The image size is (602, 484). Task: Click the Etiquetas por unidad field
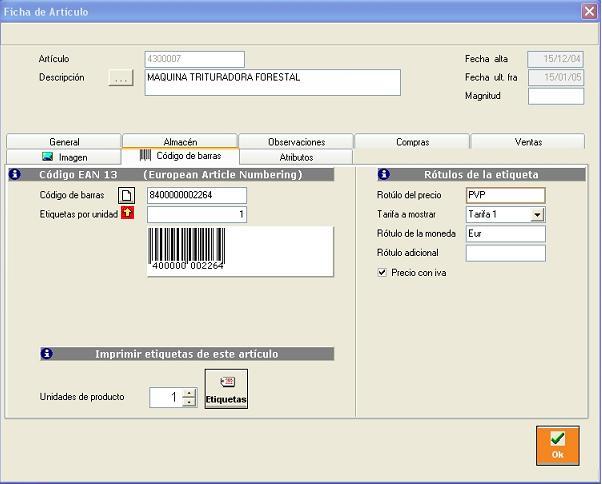click(197, 214)
